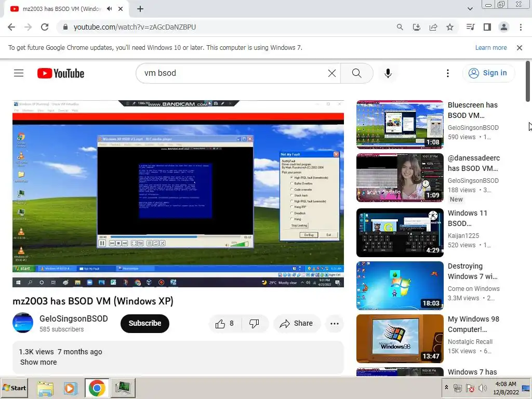Open Action Center flag in tray
This screenshot has height=399, width=532.
click(x=470, y=388)
